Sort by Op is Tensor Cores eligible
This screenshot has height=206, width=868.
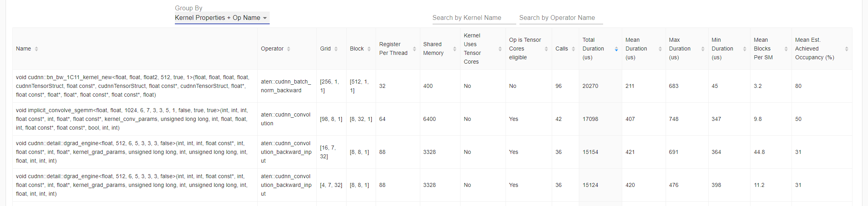point(546,49)
